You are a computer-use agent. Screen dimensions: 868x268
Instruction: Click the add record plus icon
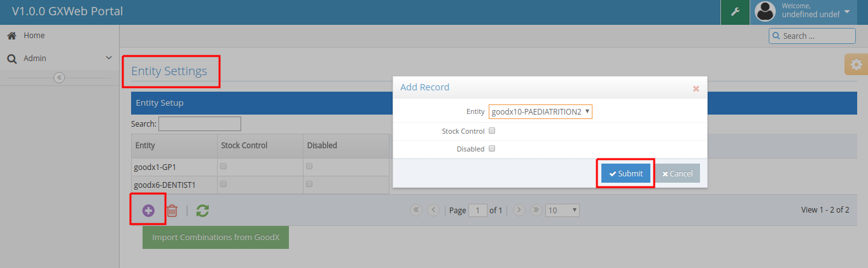coord(148,211)
